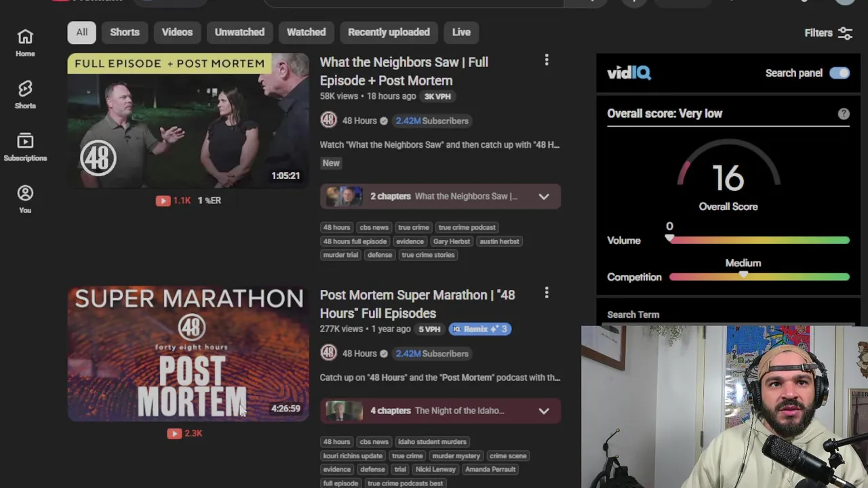868x488 pixels.
Task: Open the Filters options icon
Action: [x=846, y=33]
